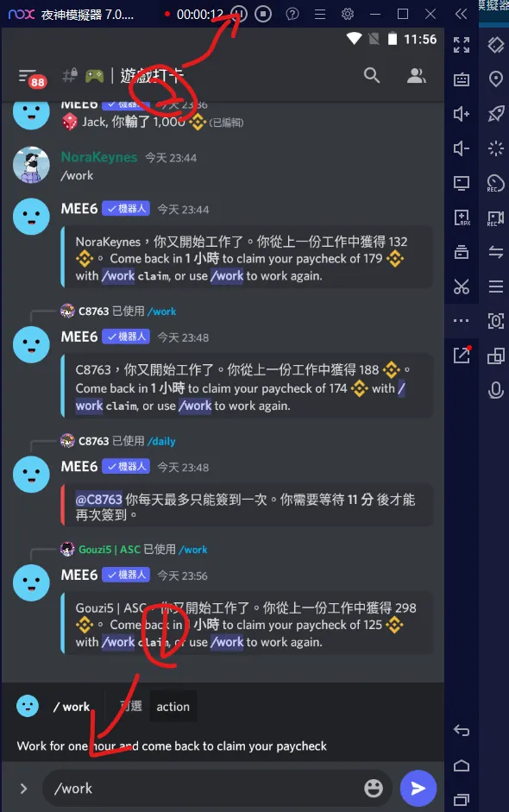Stop the screen recording

pos(263,14)
